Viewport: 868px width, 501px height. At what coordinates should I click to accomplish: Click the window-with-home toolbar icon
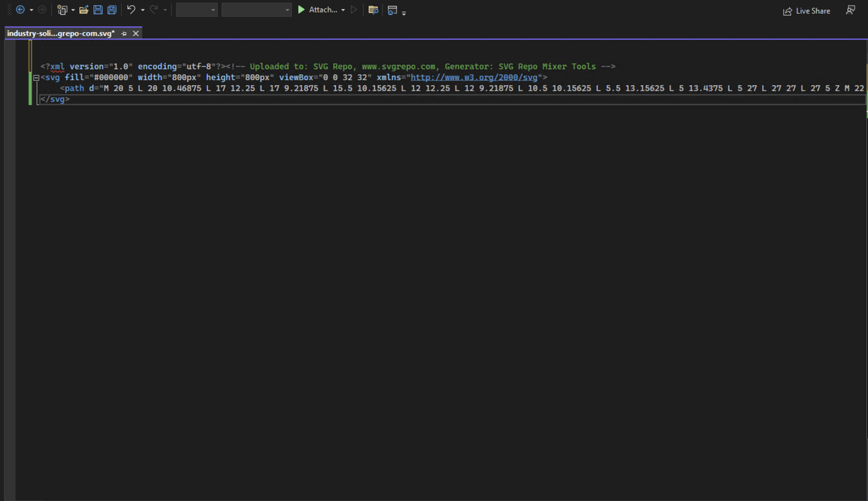(x=392, y=10)
